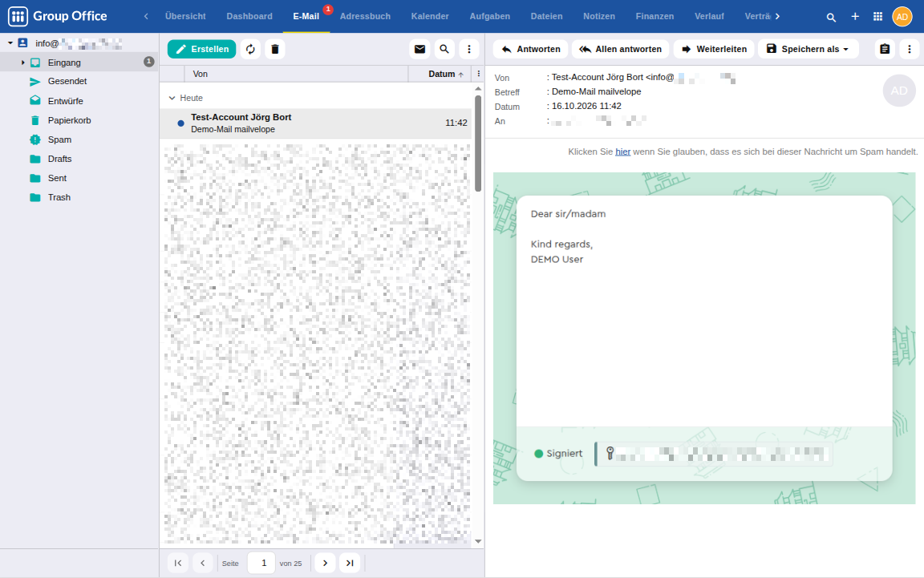The width and height of the screenshot is (924, 578).
Task: Click Allen antworten button
Action: [x=621, y=49]
